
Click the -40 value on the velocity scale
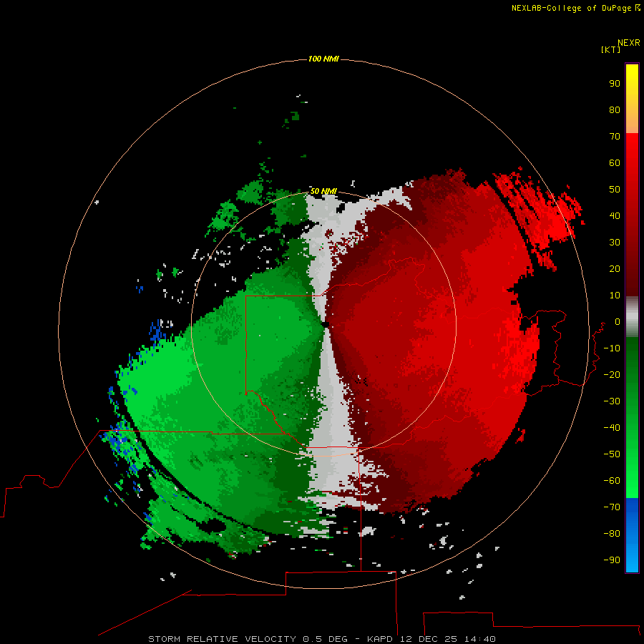tap(612, 428)
